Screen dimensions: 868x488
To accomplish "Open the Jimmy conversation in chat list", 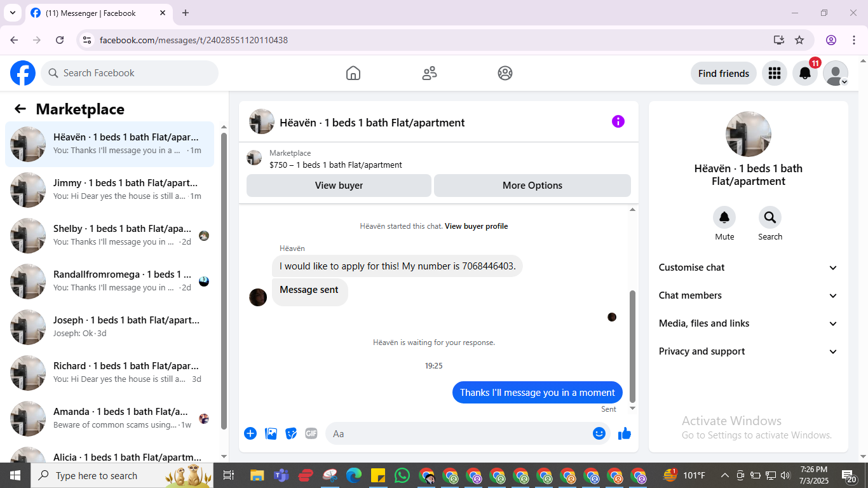I will point(110,190).
